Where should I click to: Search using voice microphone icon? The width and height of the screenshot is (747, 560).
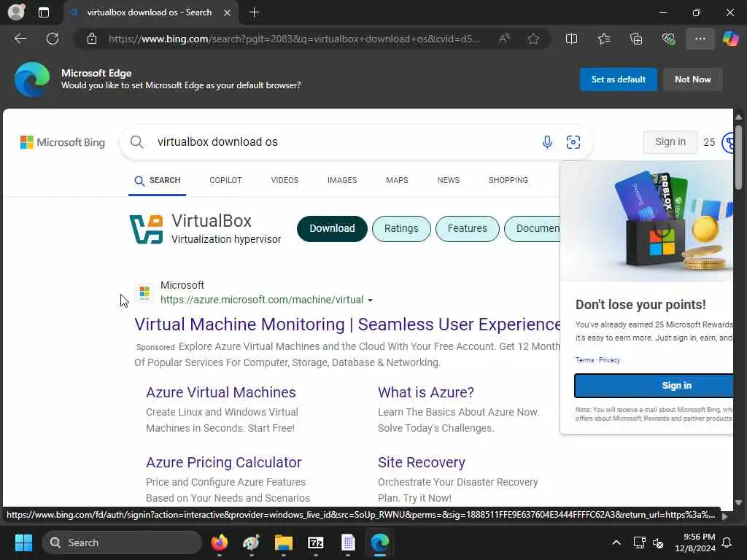[547, 142]
